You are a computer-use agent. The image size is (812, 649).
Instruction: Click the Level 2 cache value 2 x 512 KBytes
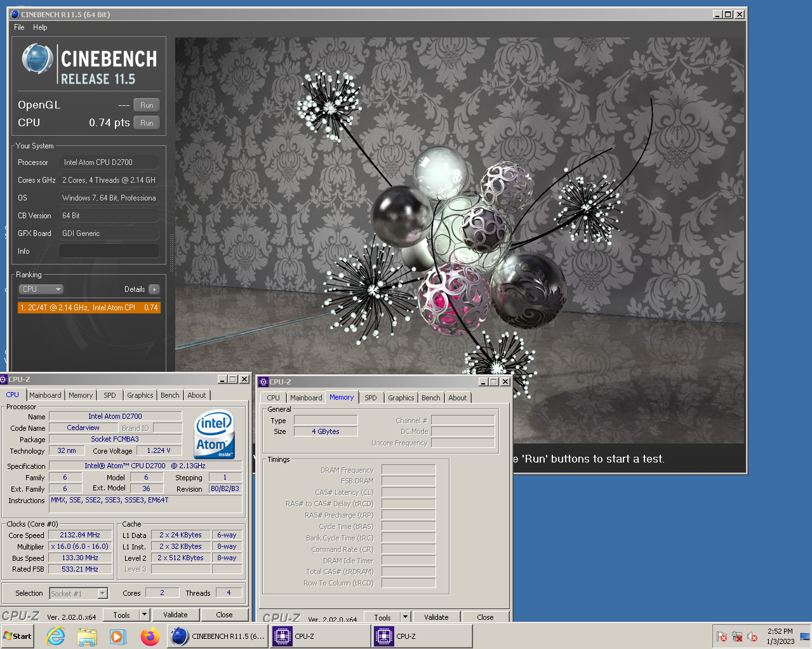click(181, 558)
